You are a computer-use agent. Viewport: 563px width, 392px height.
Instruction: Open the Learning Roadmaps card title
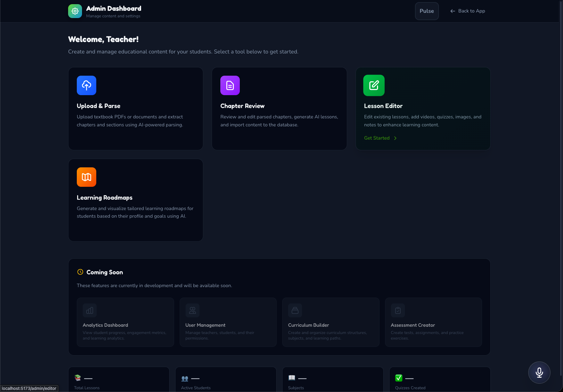(x=105, y=198)
